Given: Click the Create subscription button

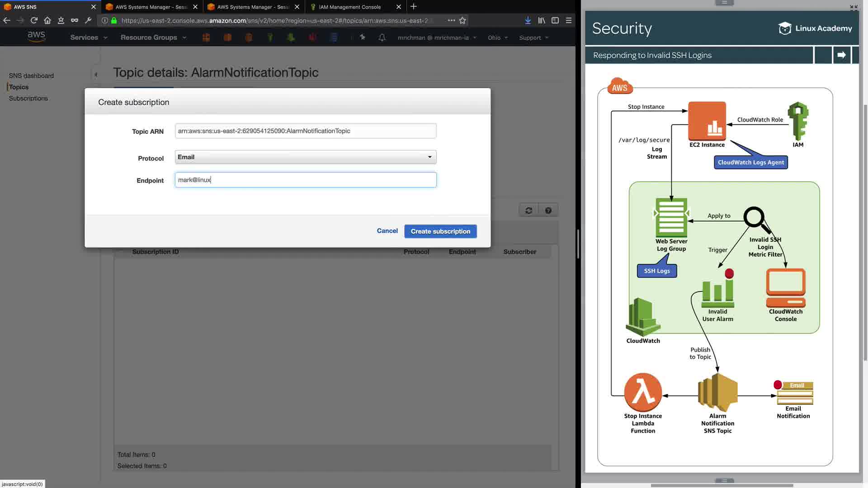Looking at the screenshot, I should [440, 231].
